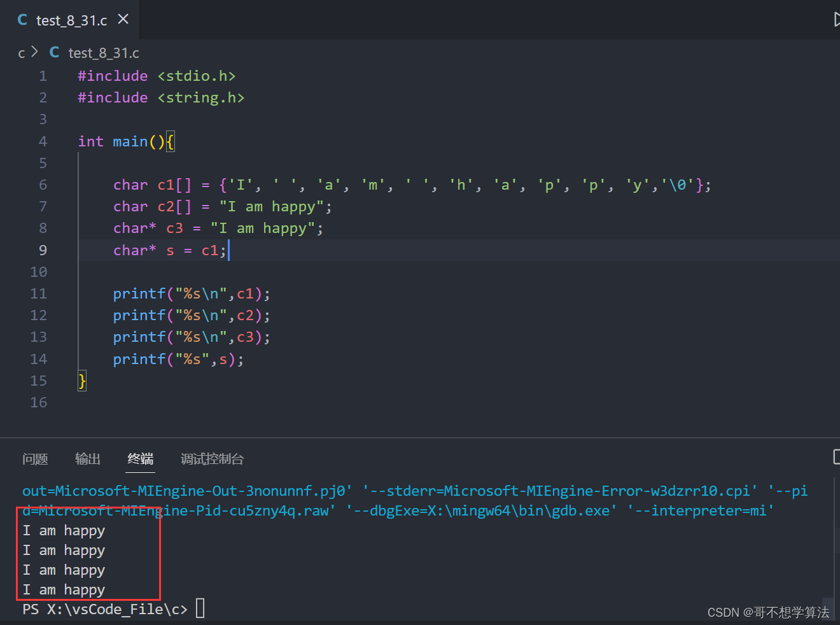Click the 'int main(){' line
The image size is (840, 625).
(x=126, y=141)
